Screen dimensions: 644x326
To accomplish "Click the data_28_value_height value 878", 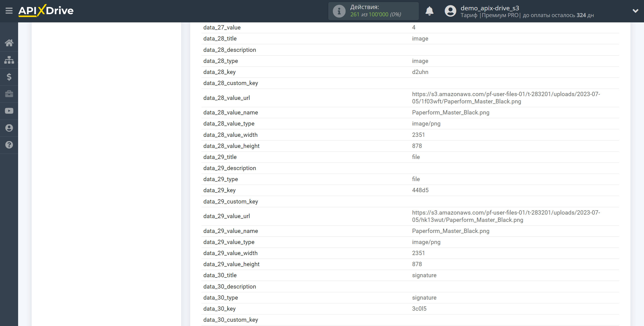I will pos(417,146).
